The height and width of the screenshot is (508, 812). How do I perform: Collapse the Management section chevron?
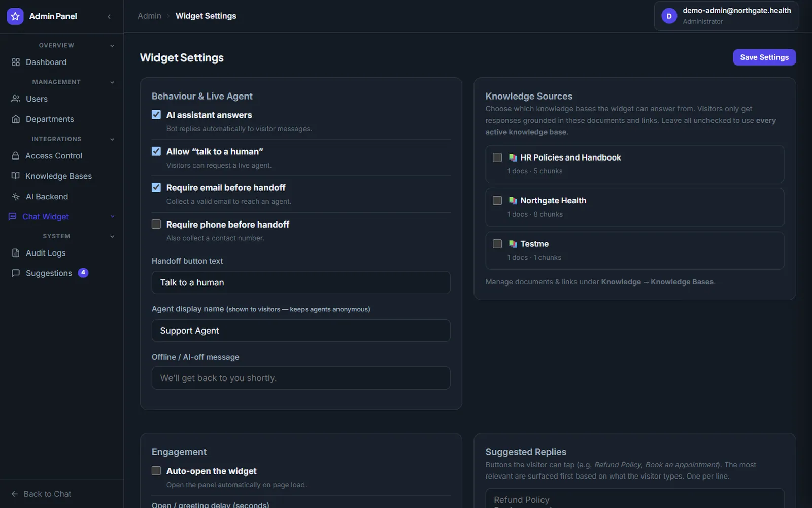coord(112,82)
